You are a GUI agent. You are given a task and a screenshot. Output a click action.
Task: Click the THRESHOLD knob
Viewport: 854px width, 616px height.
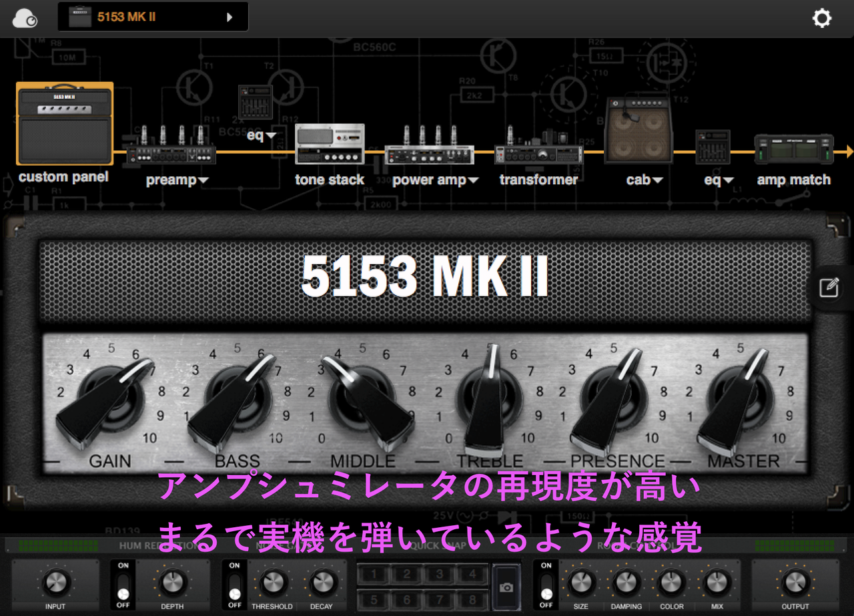pyautogui.click(x=272, y=583)
